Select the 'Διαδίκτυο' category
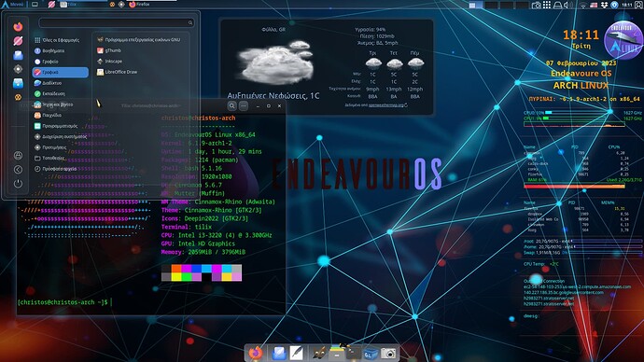 tap(60, 83)
